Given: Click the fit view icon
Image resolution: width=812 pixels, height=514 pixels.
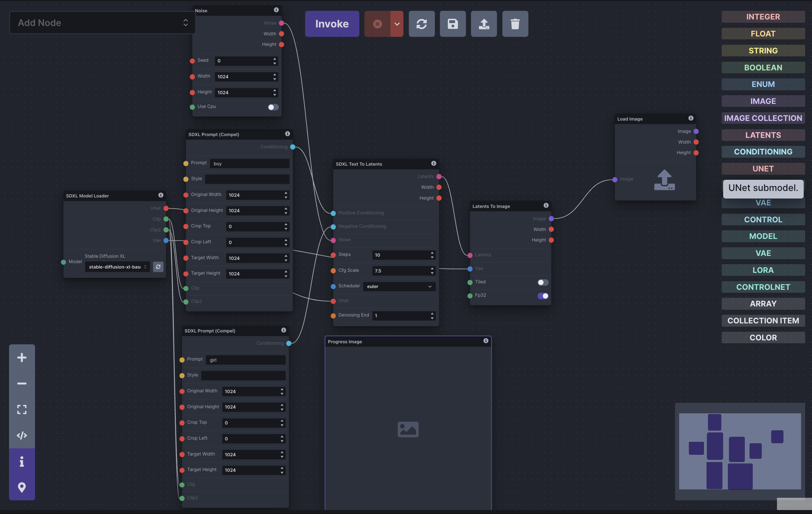Looking at the screenshot, I should 22,409.
